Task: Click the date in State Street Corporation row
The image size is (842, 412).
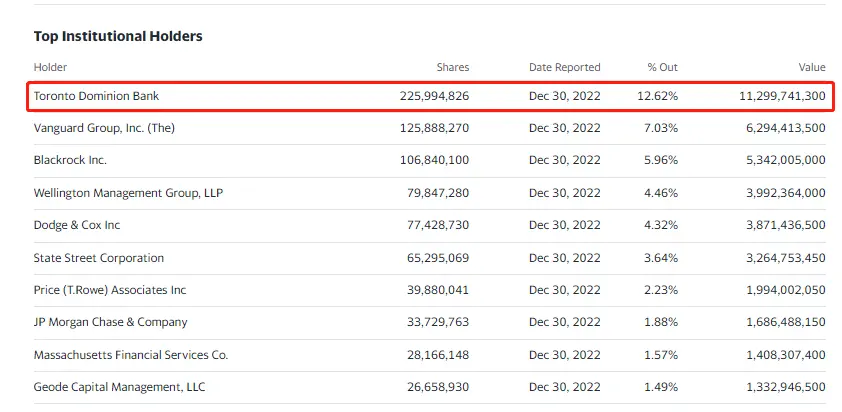Action: click(x=565, y=258)
